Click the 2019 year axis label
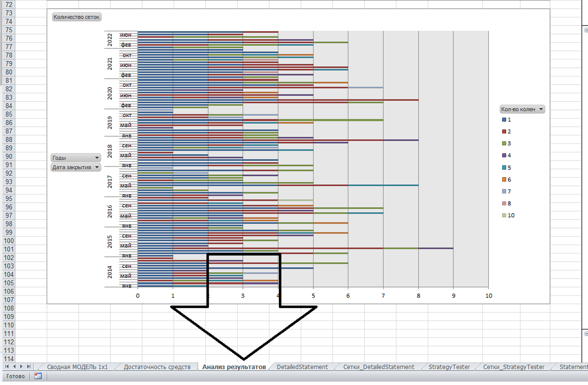Viewport: 588px width, 385px height. 110,123
